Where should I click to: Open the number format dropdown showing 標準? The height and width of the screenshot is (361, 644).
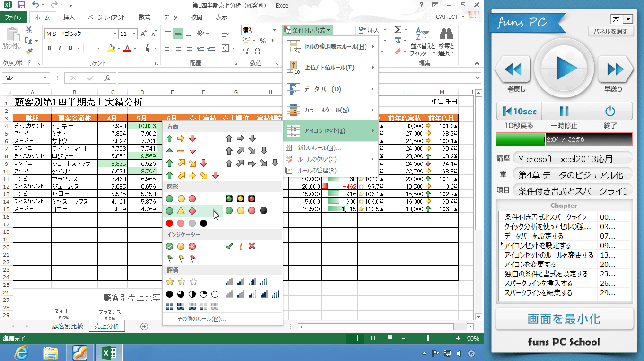273,30
